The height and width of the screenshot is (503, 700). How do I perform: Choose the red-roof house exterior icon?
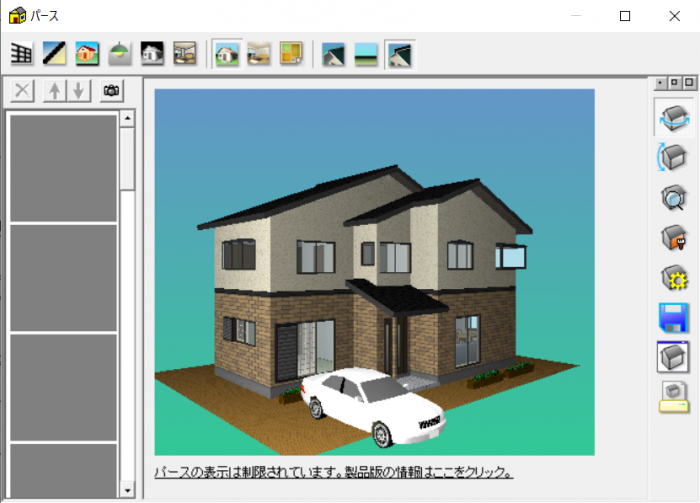click(87, 54)
